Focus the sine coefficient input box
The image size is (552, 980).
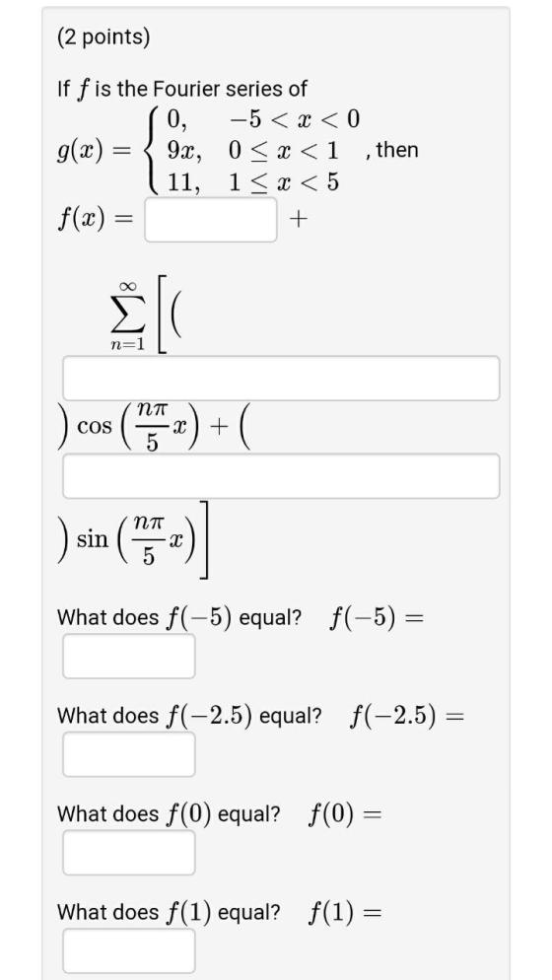pos(281,476)
